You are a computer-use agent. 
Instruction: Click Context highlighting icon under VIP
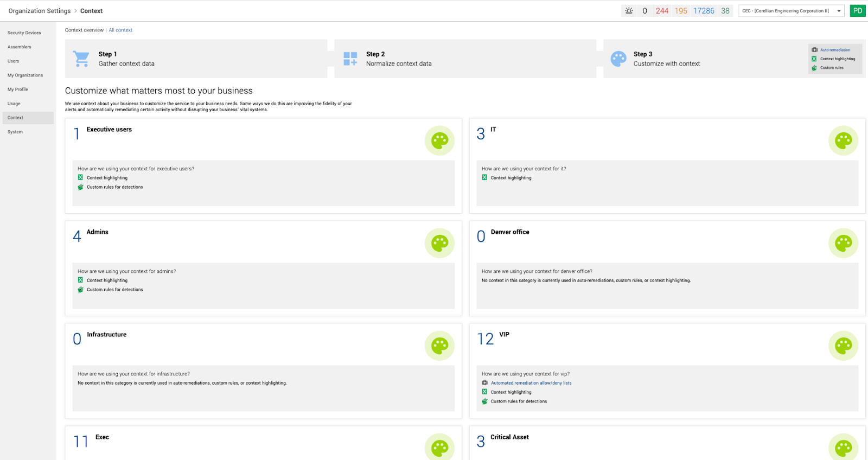tap(484, 392)
